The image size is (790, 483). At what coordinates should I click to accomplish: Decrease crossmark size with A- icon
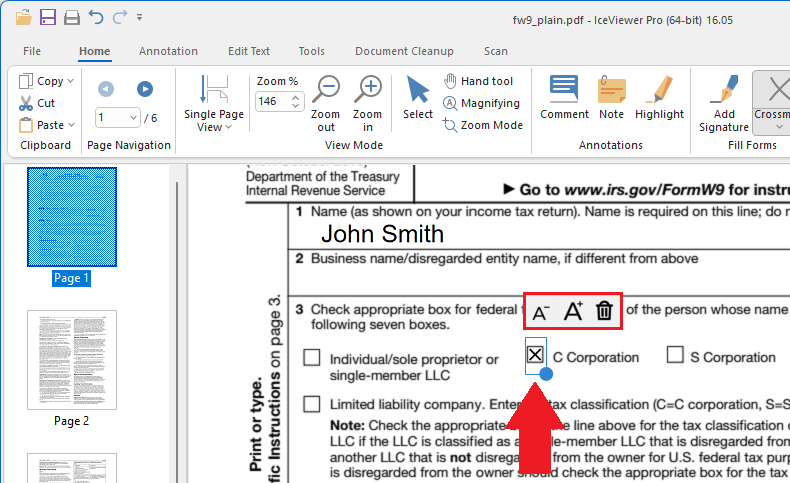pos(541,312)
